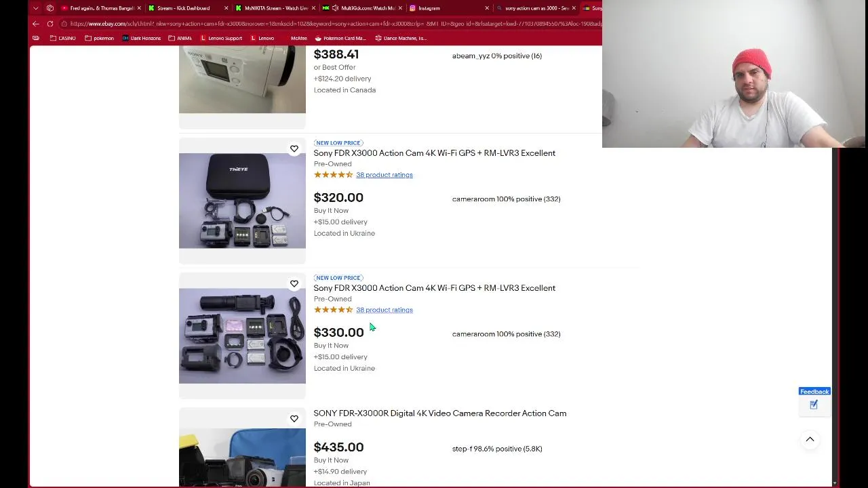This screenshot has height=488, width=868.
Task: Open the tab list dropdown chevron
Action: [35, 8]
